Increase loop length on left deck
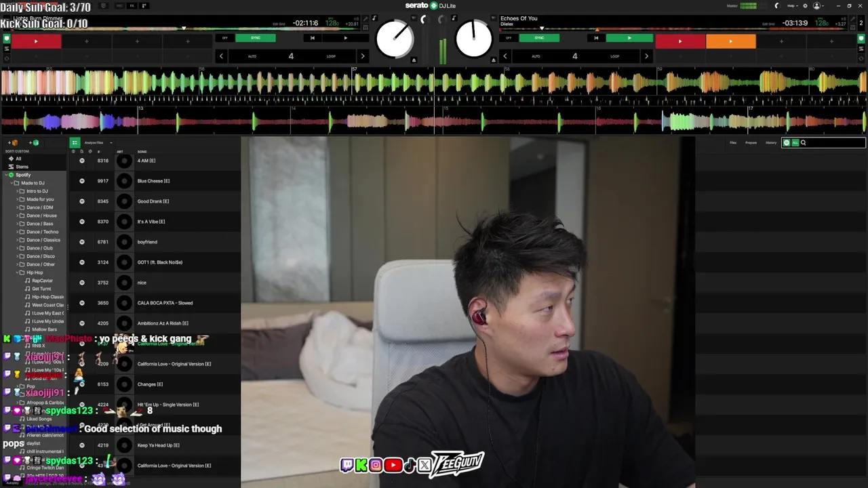This screenshot has height=488, width=868. point(362,56)
